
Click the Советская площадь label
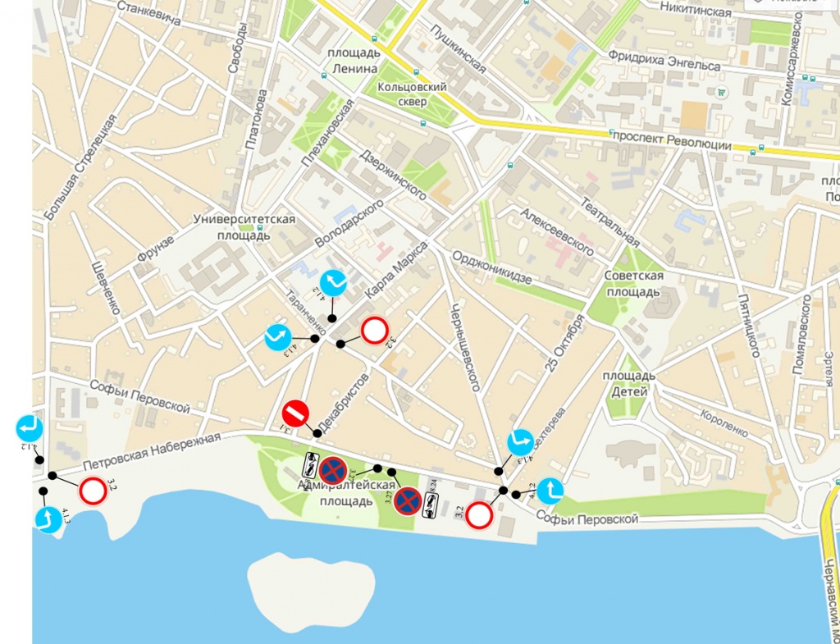(x=633, y=284)
